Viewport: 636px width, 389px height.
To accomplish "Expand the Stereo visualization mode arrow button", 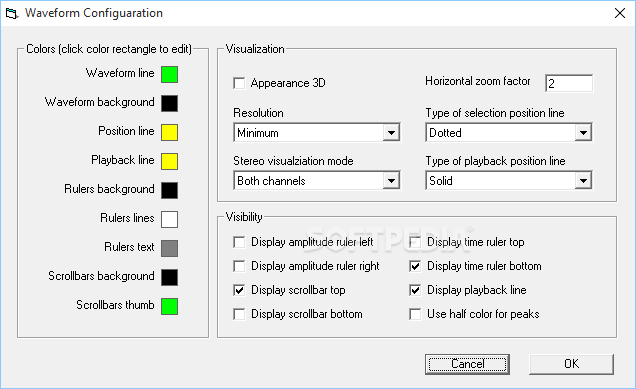I will click(391, 181).
